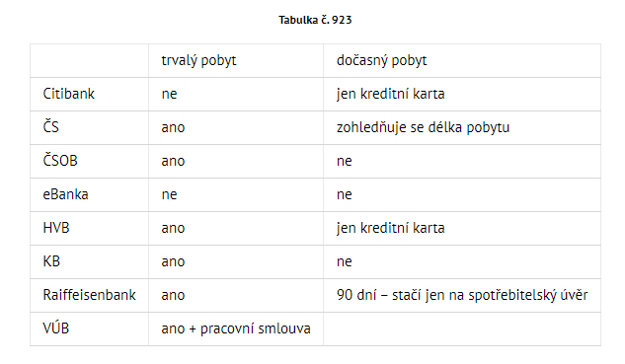Click the VÚB row label

56,328
